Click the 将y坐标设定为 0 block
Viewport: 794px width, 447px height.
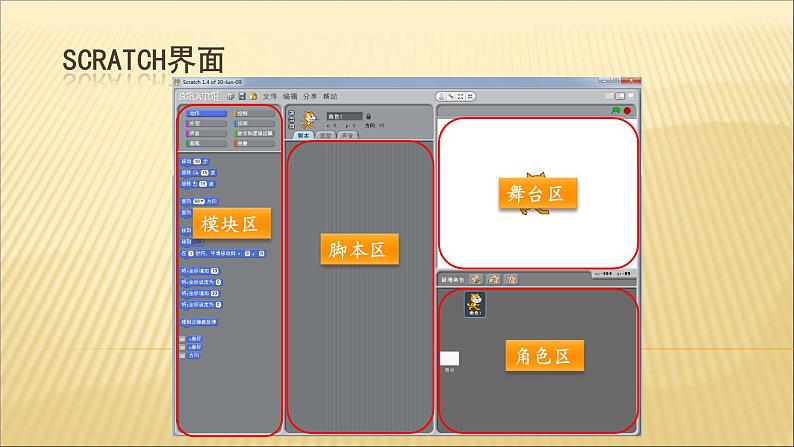202,305
